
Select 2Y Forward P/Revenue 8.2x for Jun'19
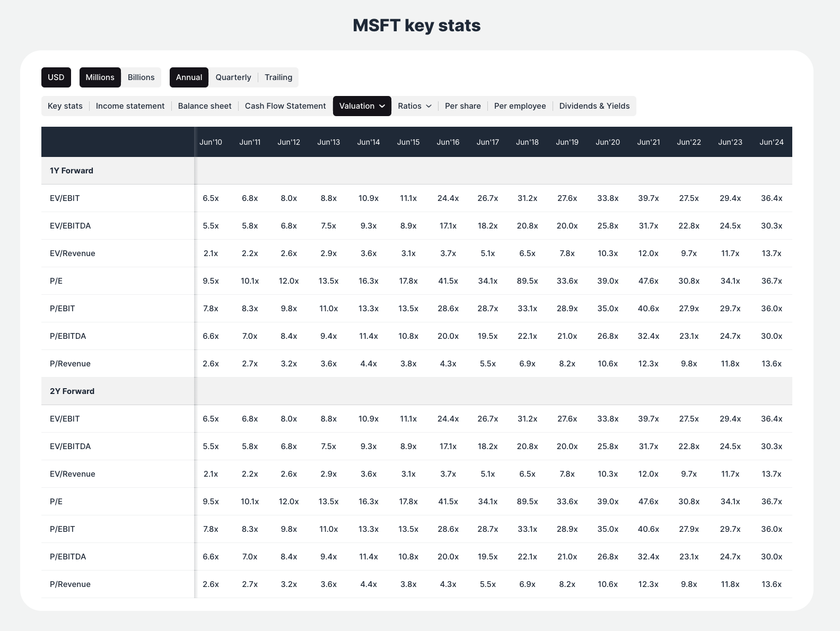click(567, 584)
